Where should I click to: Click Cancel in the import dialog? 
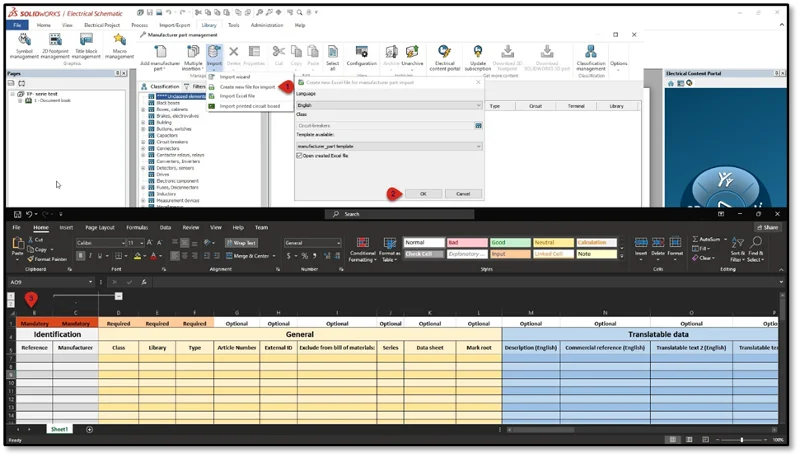click(x=462, y=193)
